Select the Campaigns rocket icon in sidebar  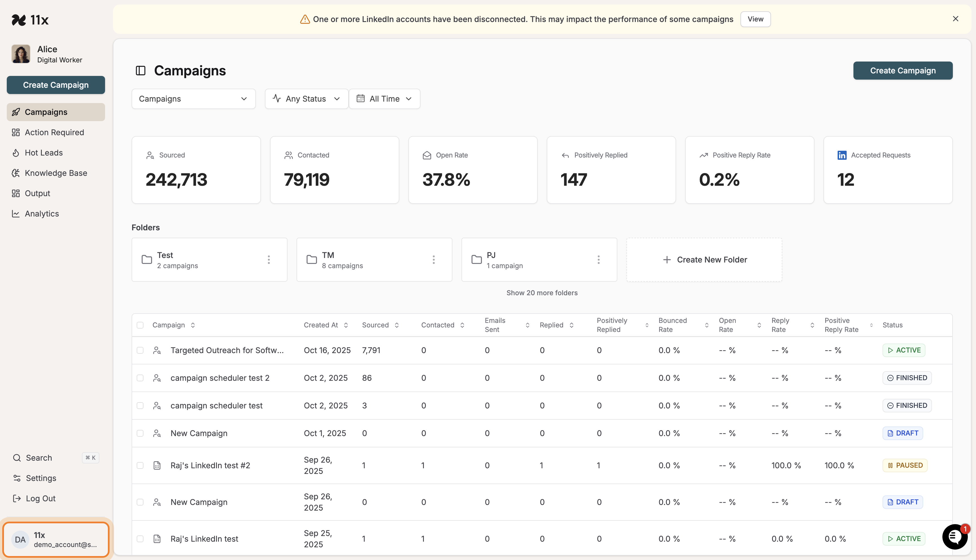[16, 112]
